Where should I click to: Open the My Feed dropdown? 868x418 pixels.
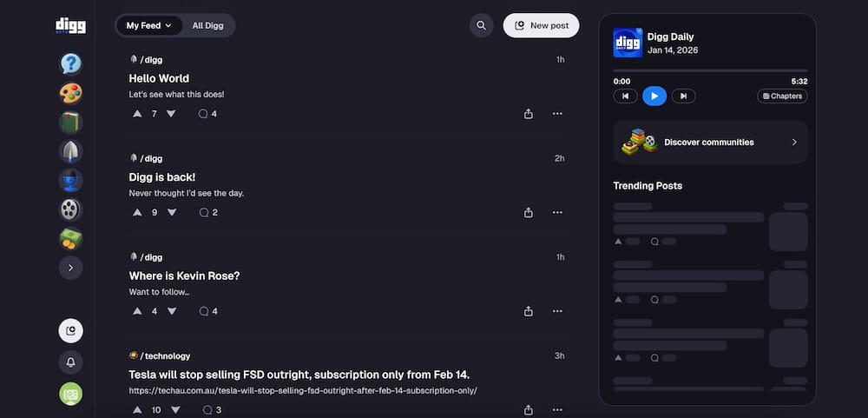tap(149, 25)
